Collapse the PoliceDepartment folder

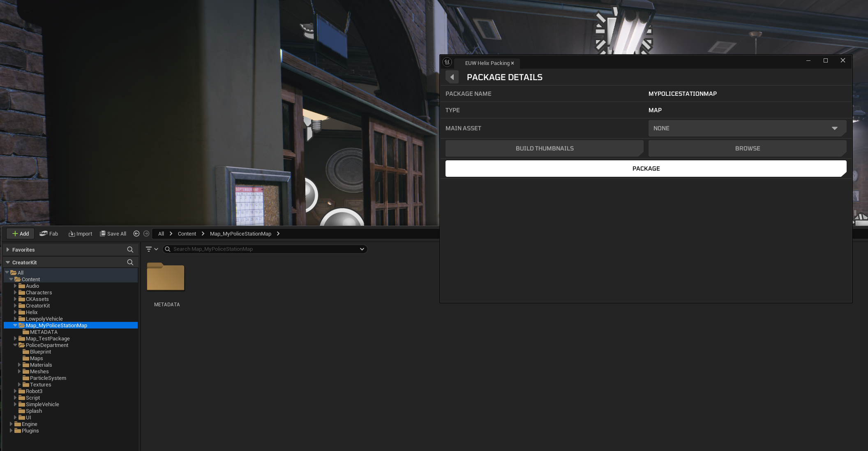point(15,345)
